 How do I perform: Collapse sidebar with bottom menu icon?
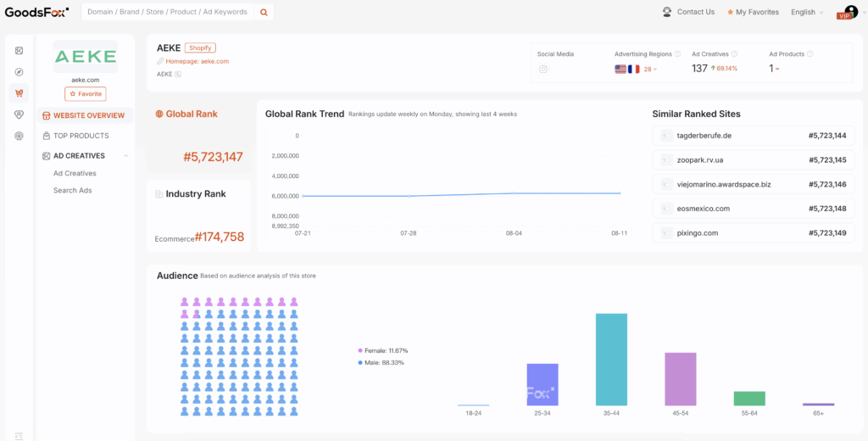[x=19, y=436]
